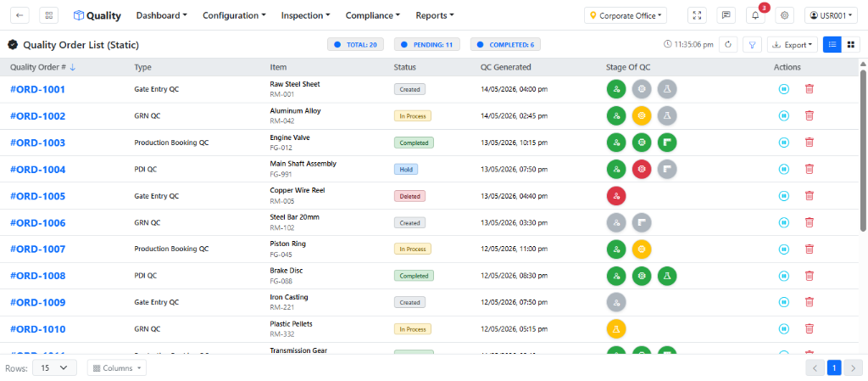The width and height of the screenshot is (868, 381).
Task: Open order link #ORD-1005
Action: (37, 196)
